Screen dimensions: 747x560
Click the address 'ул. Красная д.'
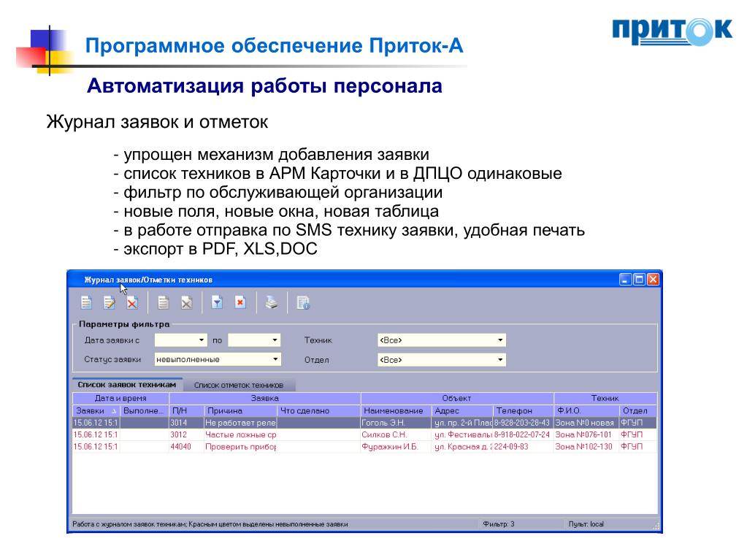point(462,447)
